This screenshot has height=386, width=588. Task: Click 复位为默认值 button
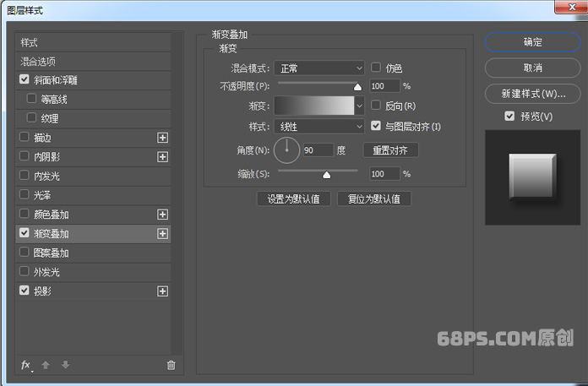pos(374,198)
